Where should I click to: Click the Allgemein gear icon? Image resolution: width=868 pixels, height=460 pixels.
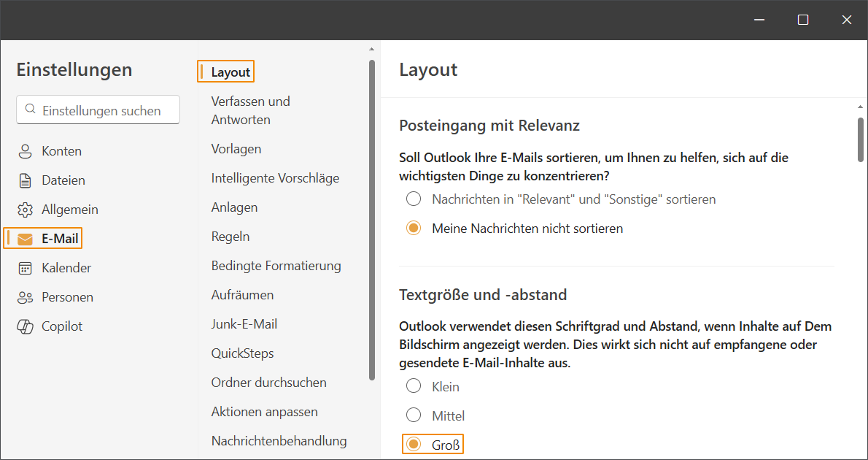pyautogui.click(x=26, y=210)
